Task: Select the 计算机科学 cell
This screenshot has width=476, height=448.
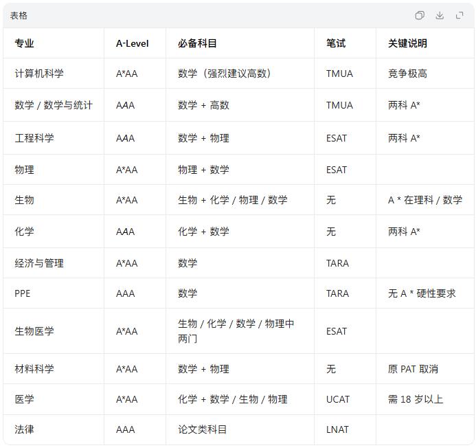Action: point(39,74)
